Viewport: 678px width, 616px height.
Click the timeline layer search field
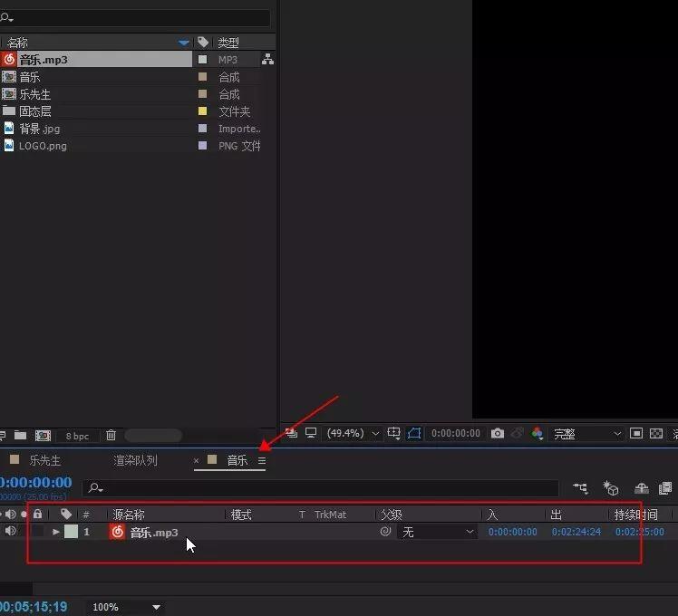pos(320,488)
